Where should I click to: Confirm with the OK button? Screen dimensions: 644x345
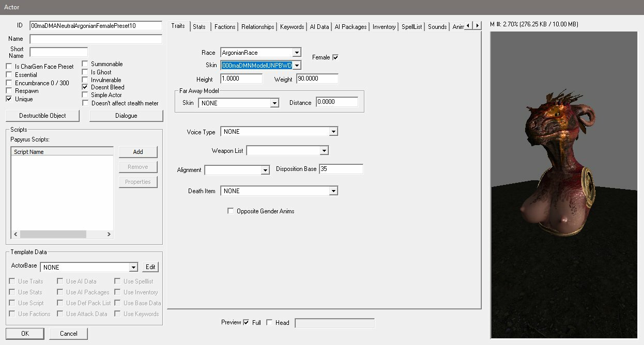pyautogui.click(x=25, y=334)
